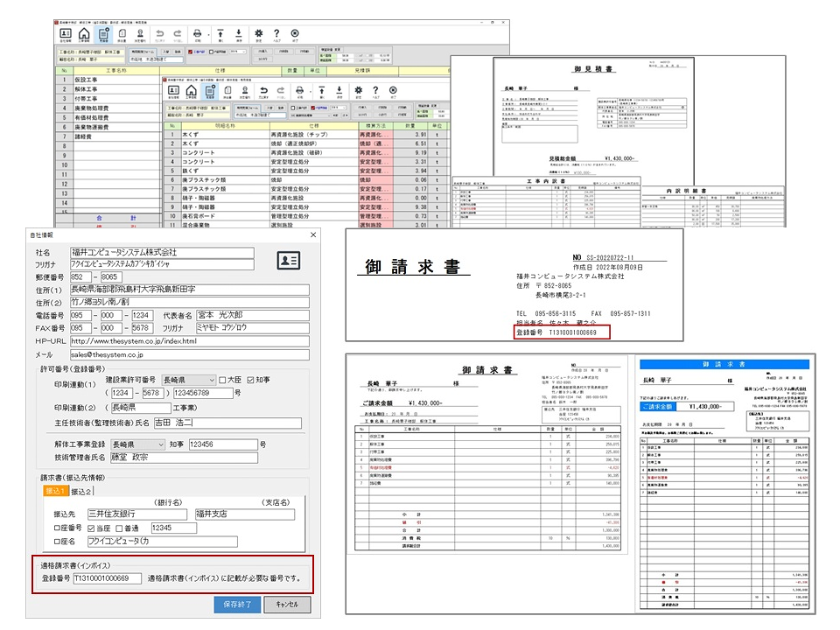
Task: Click the save download arrow in the front window toolbar
Action: pos(339,90)
